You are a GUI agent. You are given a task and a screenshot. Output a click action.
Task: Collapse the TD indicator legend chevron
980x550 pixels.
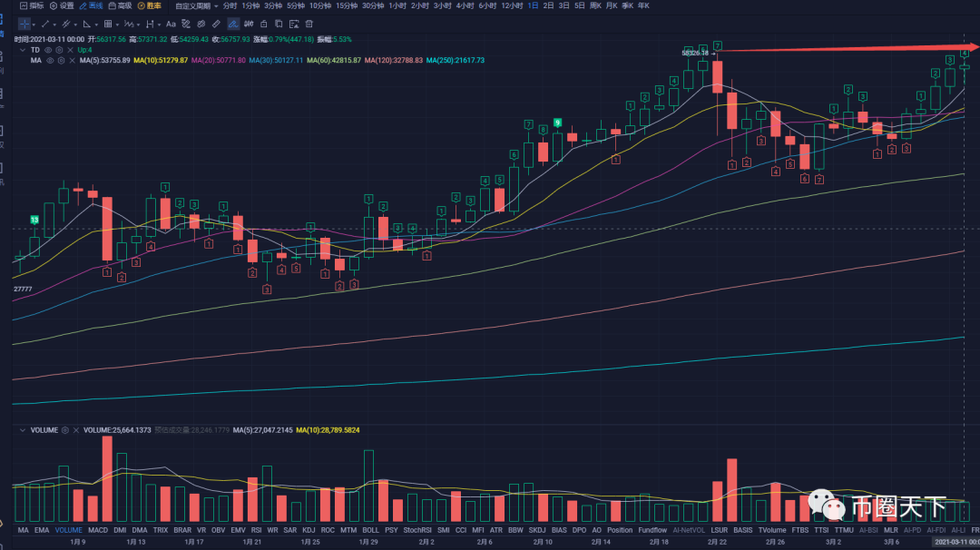tap(24, 50)
